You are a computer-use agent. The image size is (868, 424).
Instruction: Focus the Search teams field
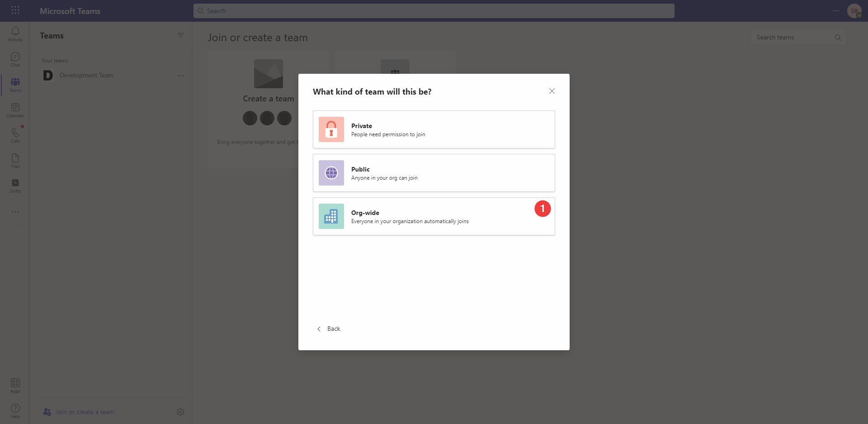coord(798,38)
